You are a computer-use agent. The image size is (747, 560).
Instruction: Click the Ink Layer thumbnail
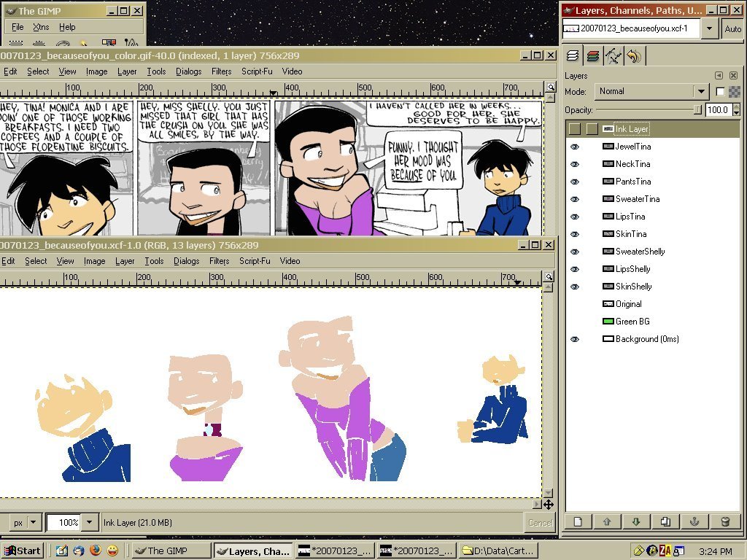[608, 128]
